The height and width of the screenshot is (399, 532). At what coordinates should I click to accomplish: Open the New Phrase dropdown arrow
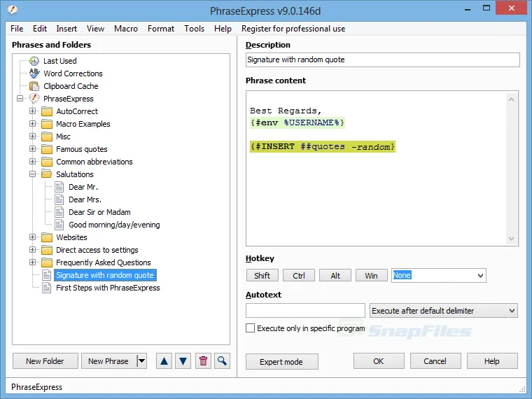142,361
